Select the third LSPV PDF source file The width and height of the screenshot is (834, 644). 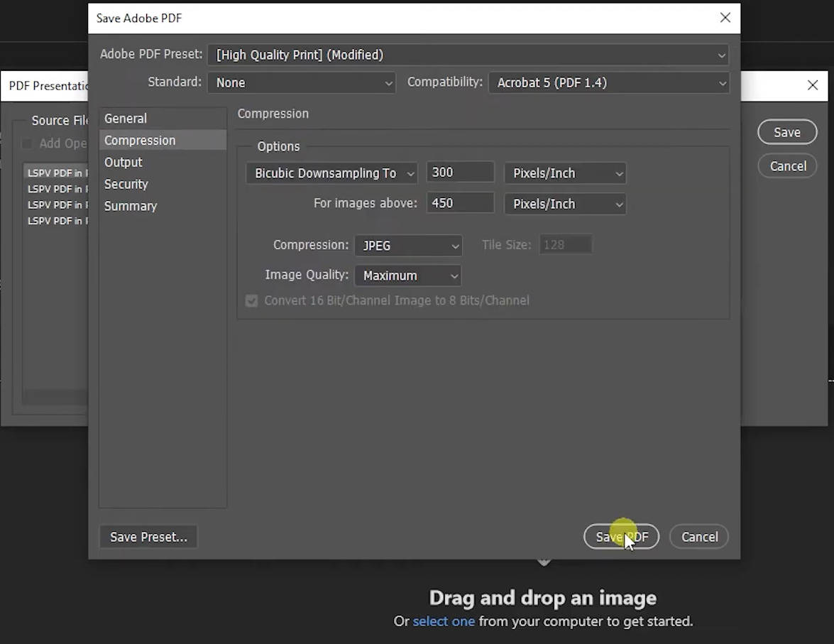[56, 205]
